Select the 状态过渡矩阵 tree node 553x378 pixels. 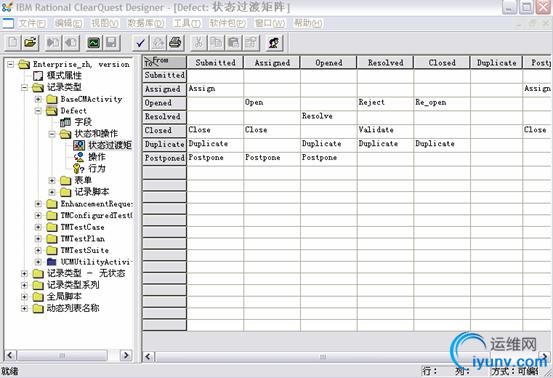pos(110,145)
